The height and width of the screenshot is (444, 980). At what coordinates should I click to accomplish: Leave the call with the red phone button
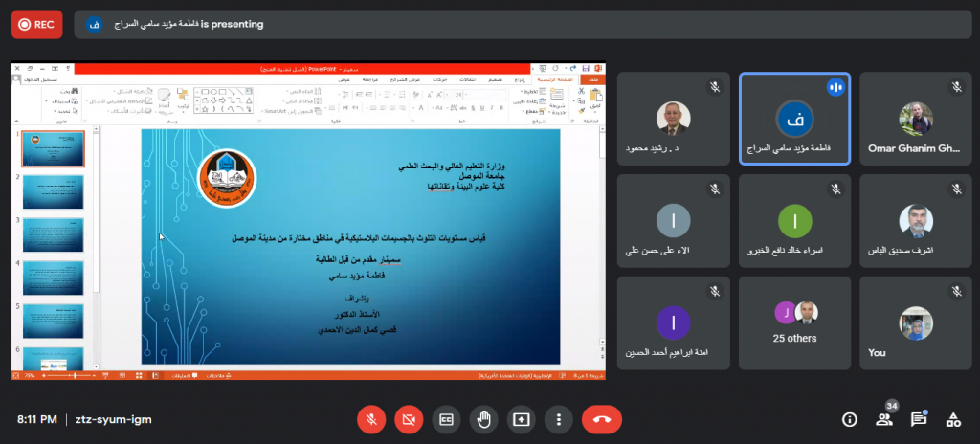click(601, 419)
